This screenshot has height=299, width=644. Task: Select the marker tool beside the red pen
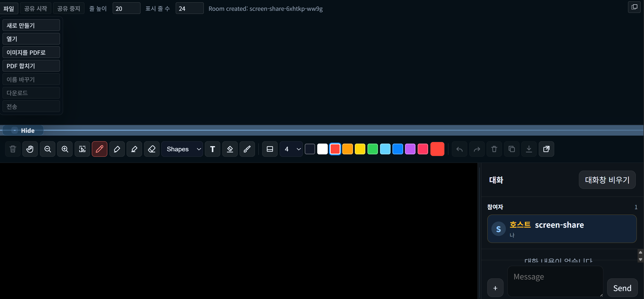coord(117,149)
